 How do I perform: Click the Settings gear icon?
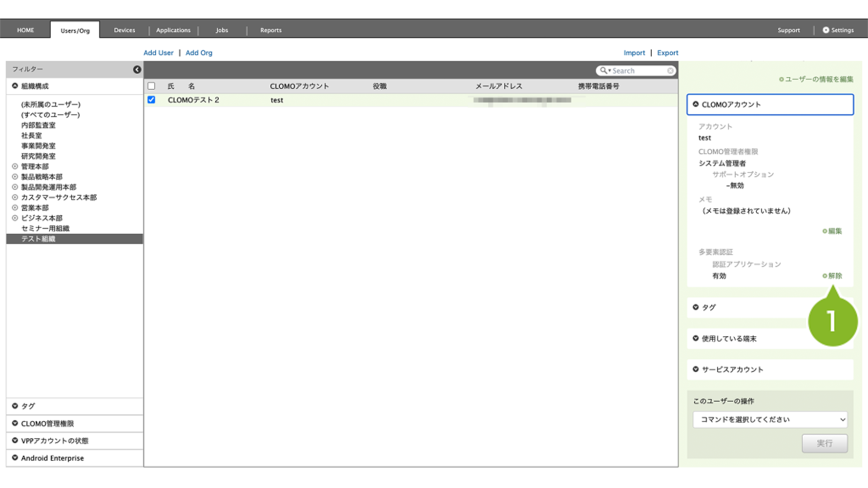pyautogui.click(x=826, y=30)
